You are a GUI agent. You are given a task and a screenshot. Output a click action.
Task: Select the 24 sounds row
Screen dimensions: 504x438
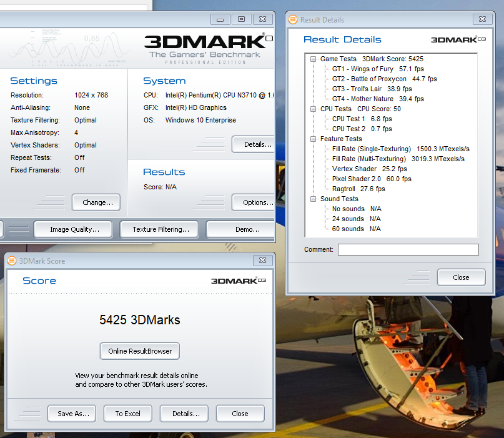[357, 219]
